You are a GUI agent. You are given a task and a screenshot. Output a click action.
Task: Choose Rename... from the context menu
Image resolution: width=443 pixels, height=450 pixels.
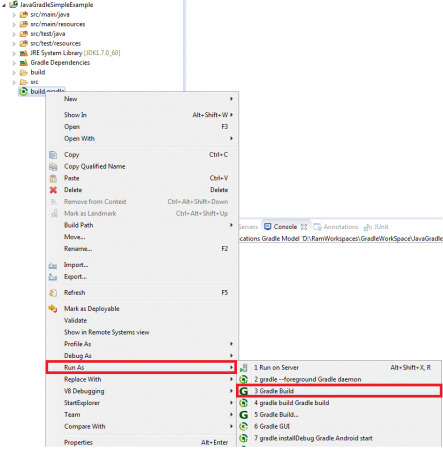[x=142, y=249]
